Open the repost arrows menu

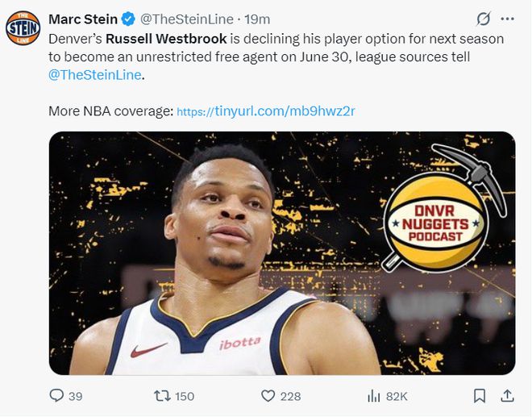pos(161,396)
